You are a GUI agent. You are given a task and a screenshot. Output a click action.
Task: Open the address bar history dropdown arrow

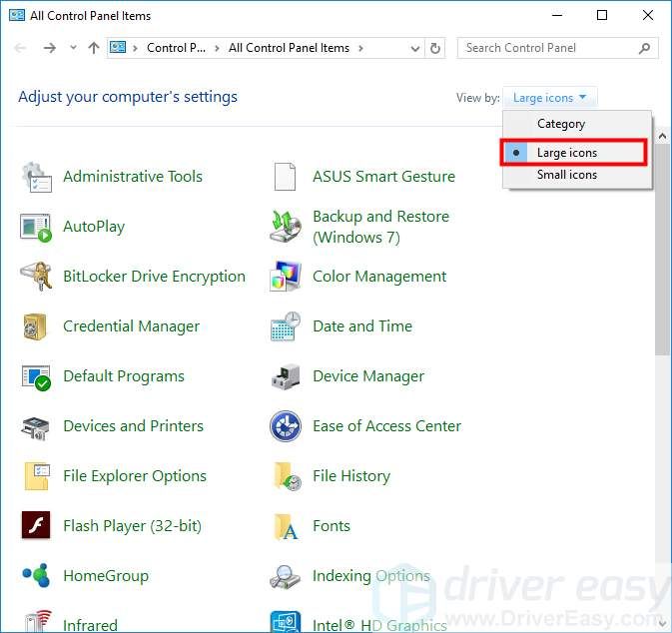[x=415, y=48]
